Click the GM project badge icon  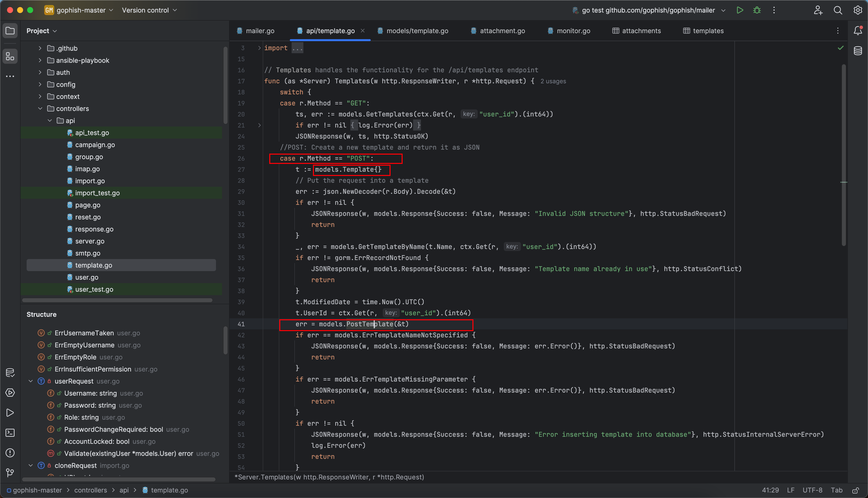pyautogui.click(x=49, y=10)
